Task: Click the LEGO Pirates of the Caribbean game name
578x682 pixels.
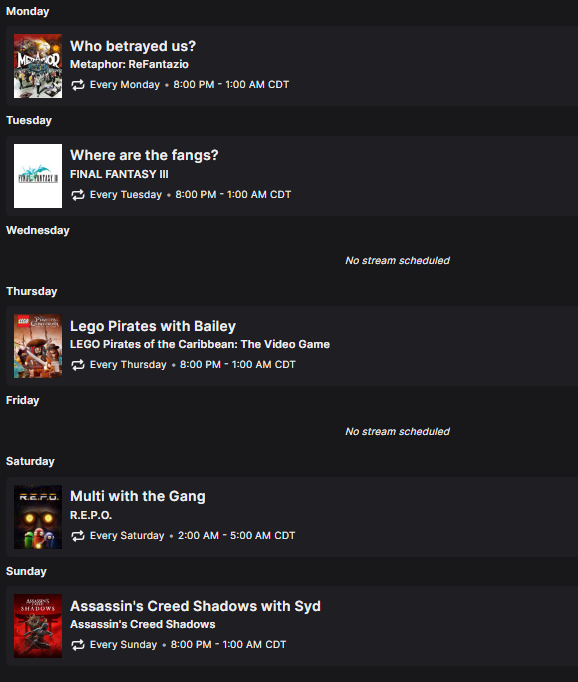Action: coord(200,344)
